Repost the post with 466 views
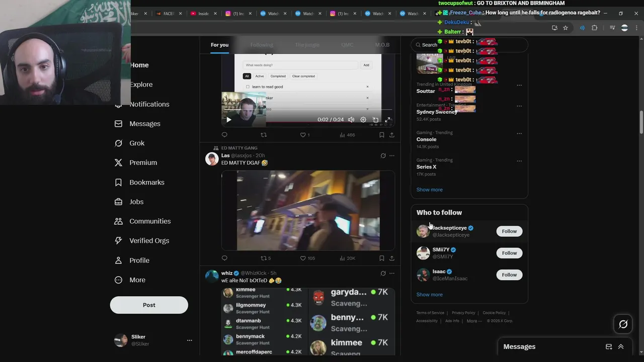The height and width of the screenshot is (362, 644). (264, 135)
